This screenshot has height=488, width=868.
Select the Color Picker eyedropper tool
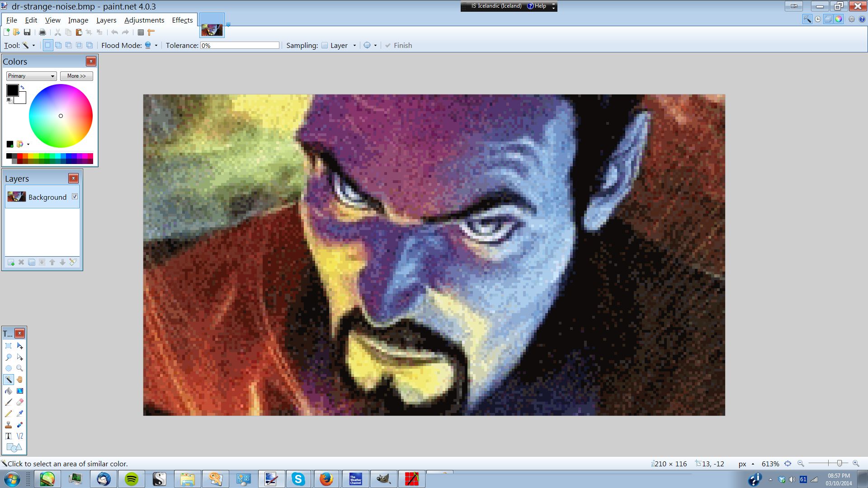pos(19,413)
